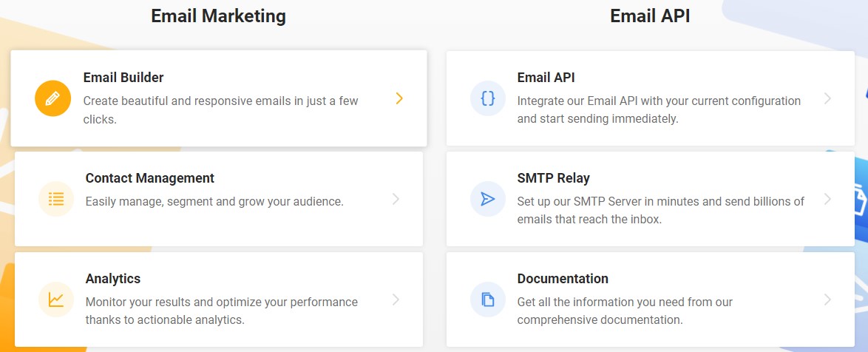Click the Email Marketing section heading
This screenshot has height=352, width=868.
click(x=219, y=16)
